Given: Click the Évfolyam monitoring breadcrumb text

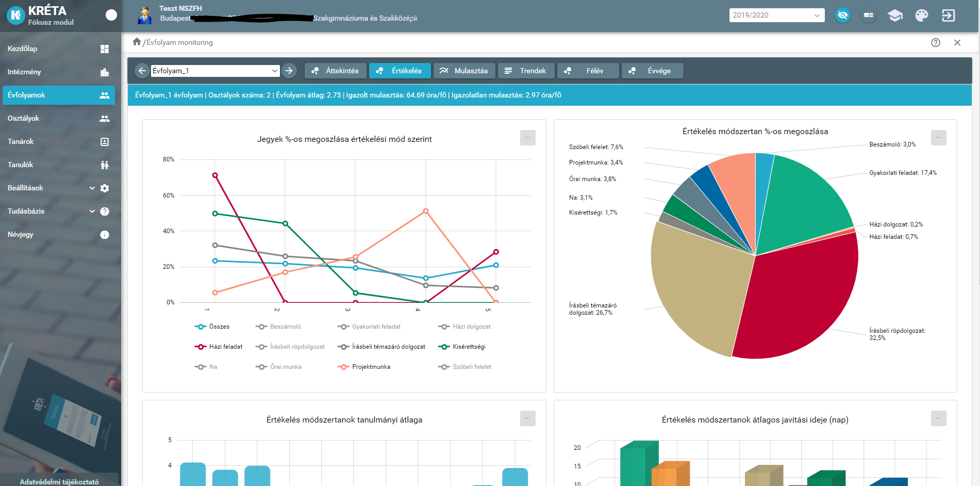Looking at the screenshot, I should 179,42.
